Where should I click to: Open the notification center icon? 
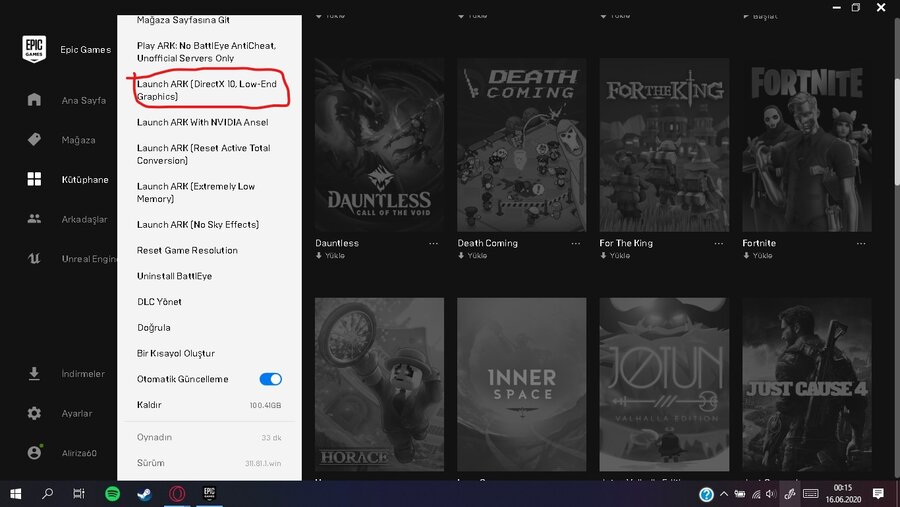(878, 494)
